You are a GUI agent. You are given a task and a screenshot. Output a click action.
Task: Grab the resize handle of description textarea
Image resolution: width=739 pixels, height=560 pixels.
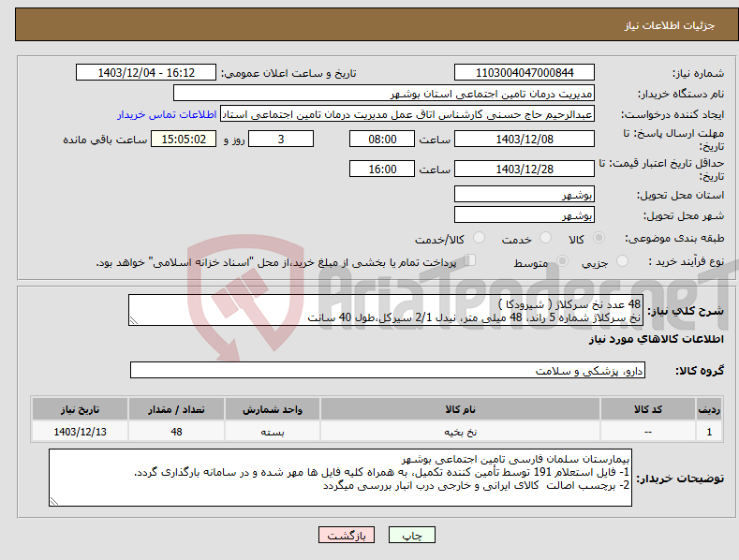click(x=134, y=320)
